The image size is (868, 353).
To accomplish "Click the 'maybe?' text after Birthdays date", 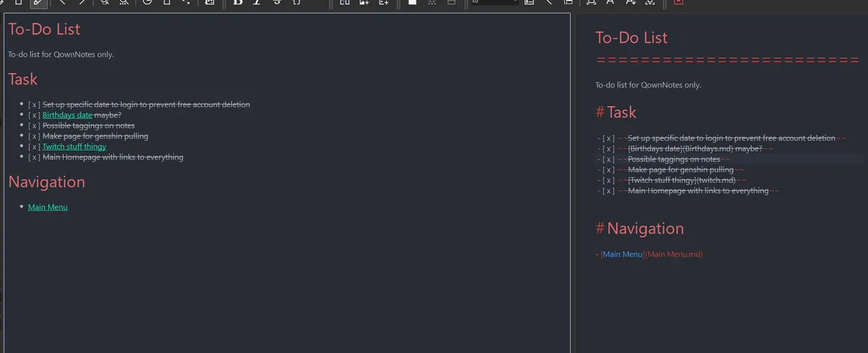I will click(108, 115).
